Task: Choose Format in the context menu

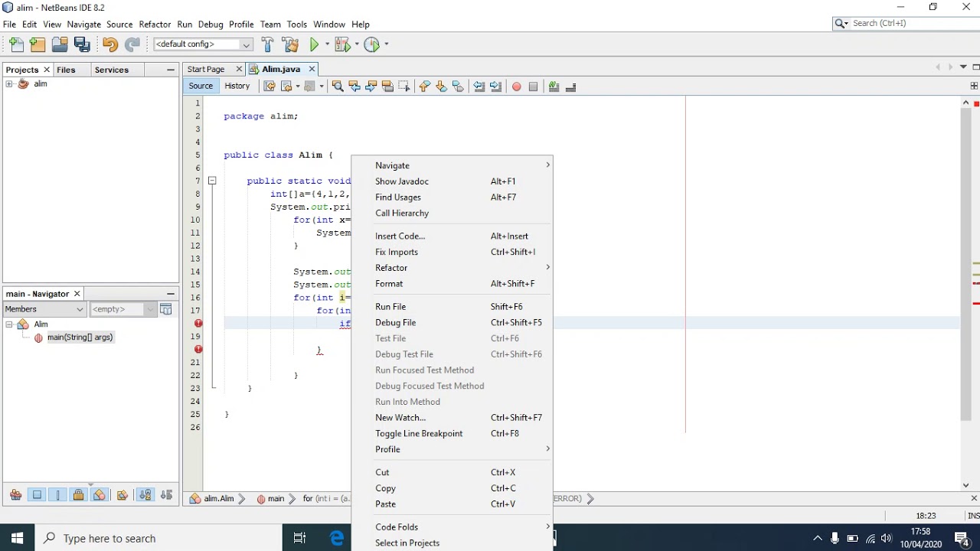Action: [389, 283]
